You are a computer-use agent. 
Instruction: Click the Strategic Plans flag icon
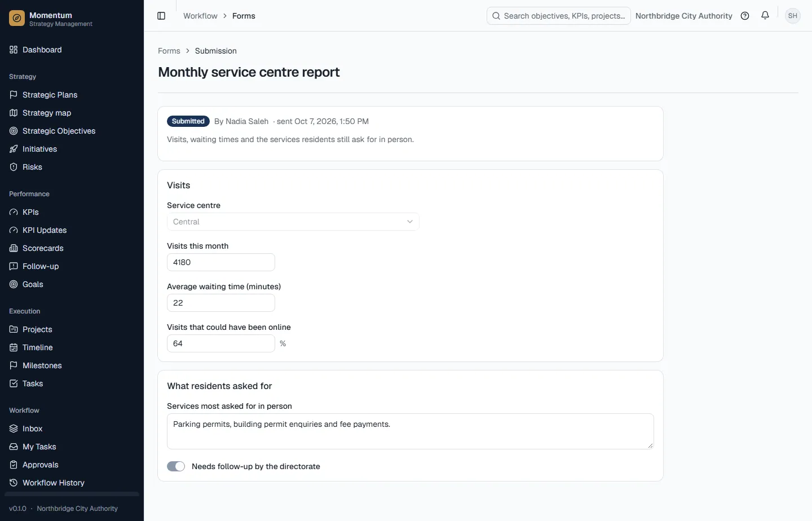[x=14, y=95]
